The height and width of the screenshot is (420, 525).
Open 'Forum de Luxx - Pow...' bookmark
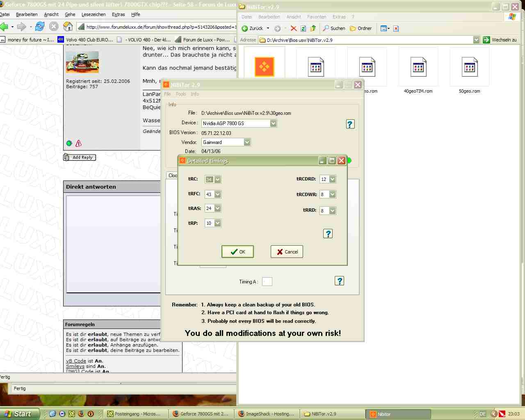[203, 40]
